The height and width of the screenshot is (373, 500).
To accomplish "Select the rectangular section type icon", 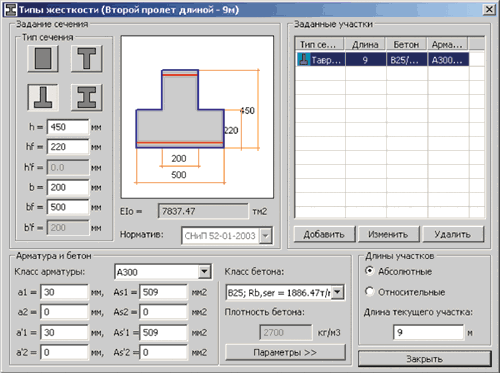I will (43, 59).
